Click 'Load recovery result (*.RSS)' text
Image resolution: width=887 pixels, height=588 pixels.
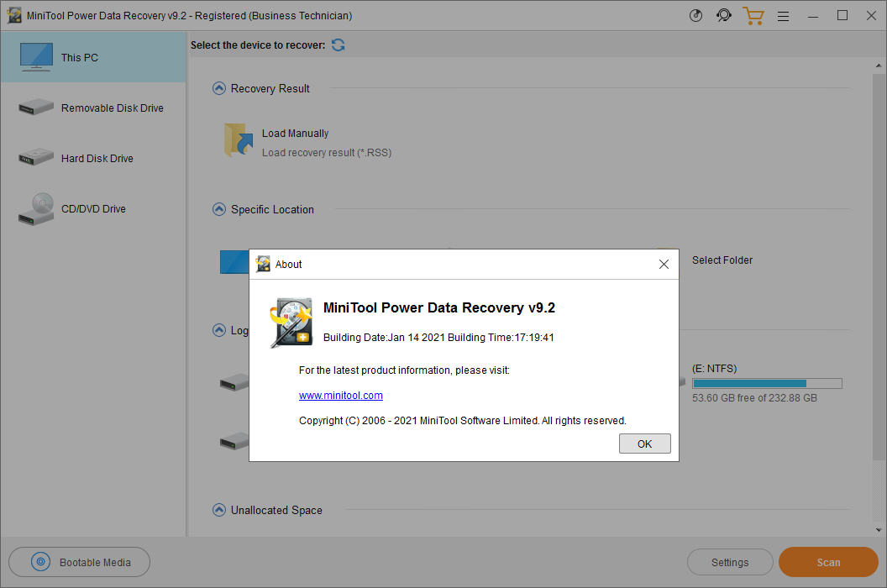click(327, 153)
